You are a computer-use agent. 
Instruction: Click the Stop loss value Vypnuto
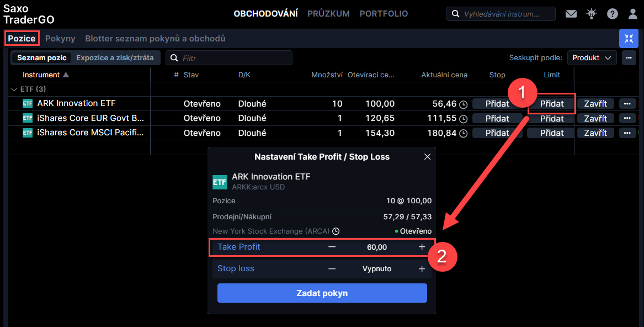376,269
